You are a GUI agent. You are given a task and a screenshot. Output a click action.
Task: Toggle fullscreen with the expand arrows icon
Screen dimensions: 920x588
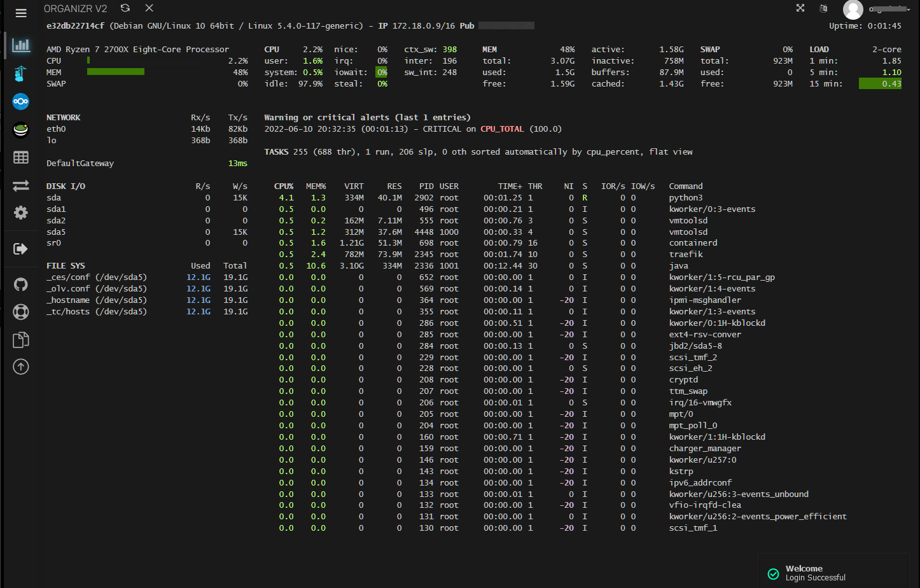[x=800, y=8]
